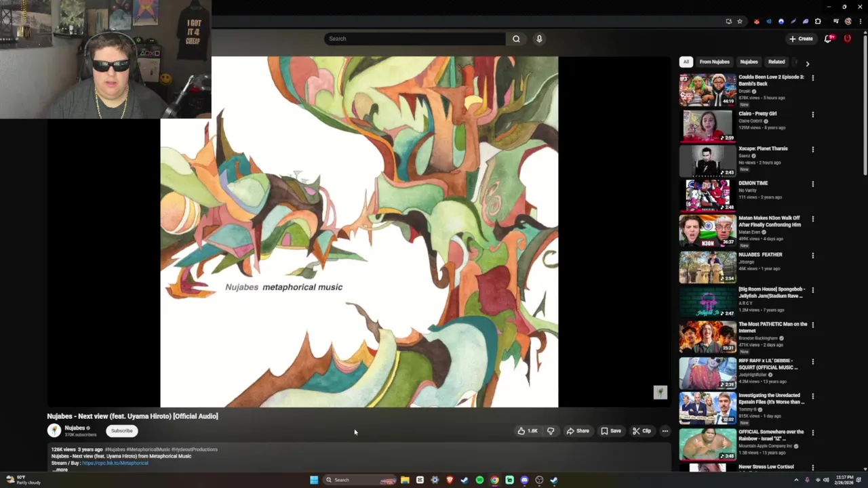
Task: Click Chrome icon on taskbar
Action: pyautogui.click(x=494, y=480)
